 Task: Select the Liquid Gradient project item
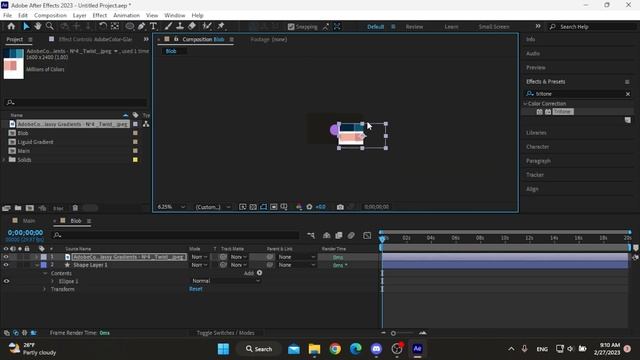click(35, 142)
